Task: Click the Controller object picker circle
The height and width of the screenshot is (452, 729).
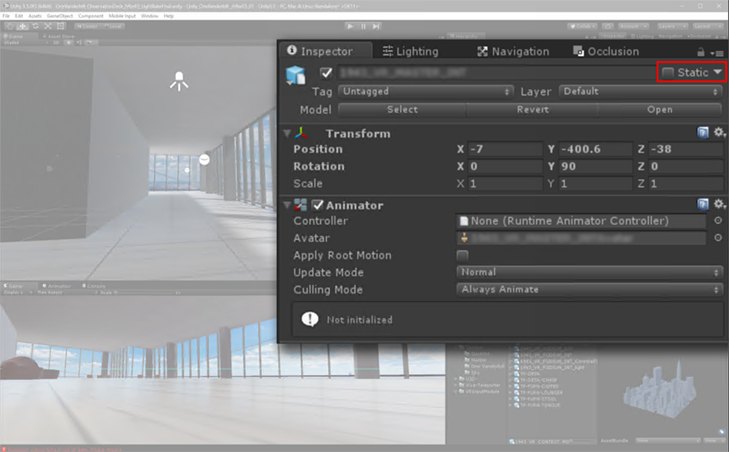Action: coord(718,220)
